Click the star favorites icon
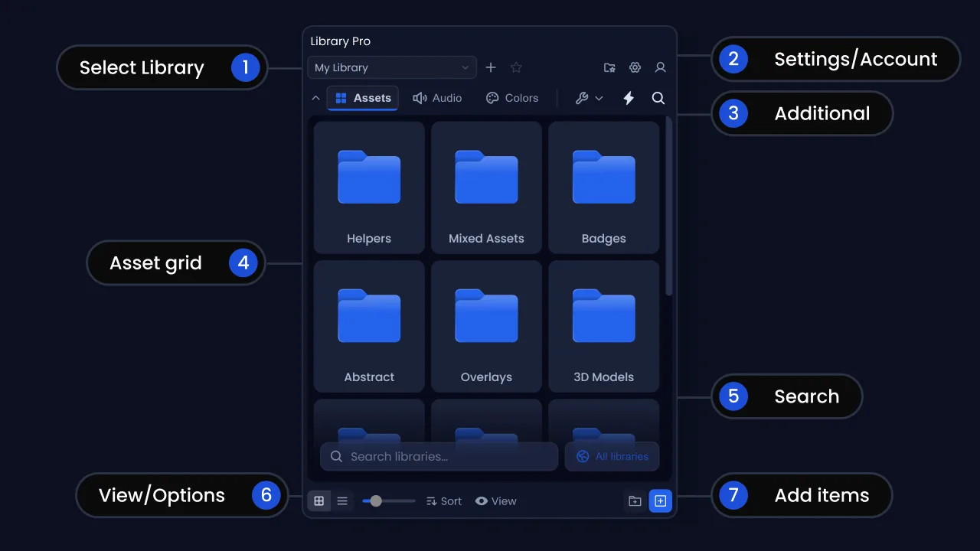The width and height of the screenshot is (980, 551). [x=516, y=67]
